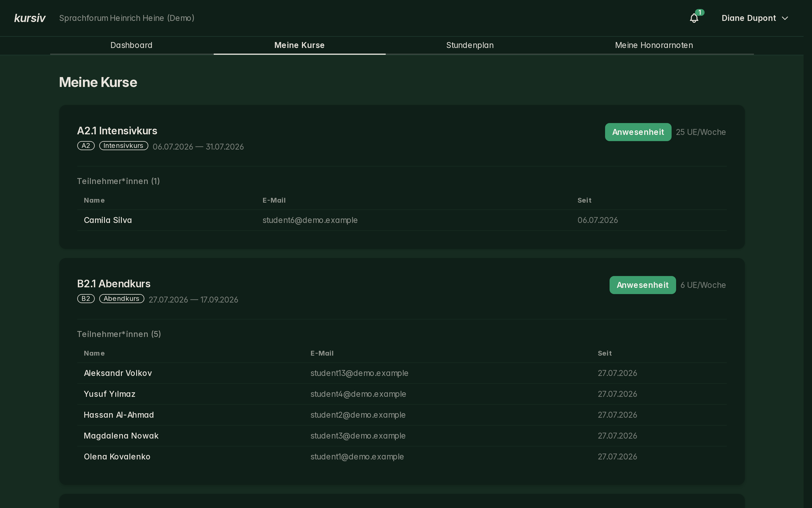Click email student13@demo.example
The height and width of the screenshot is (508, 812).
coord(359,373)
